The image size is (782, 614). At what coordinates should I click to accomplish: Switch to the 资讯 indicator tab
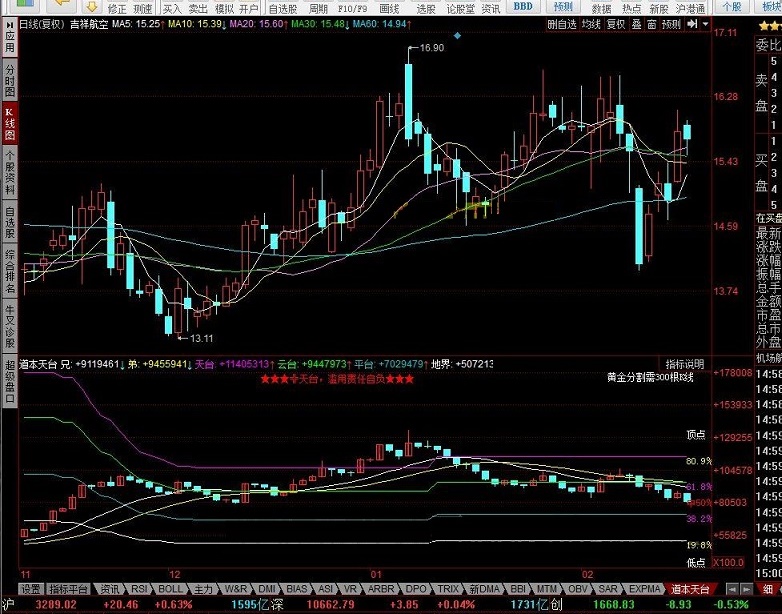coord(109,589)
